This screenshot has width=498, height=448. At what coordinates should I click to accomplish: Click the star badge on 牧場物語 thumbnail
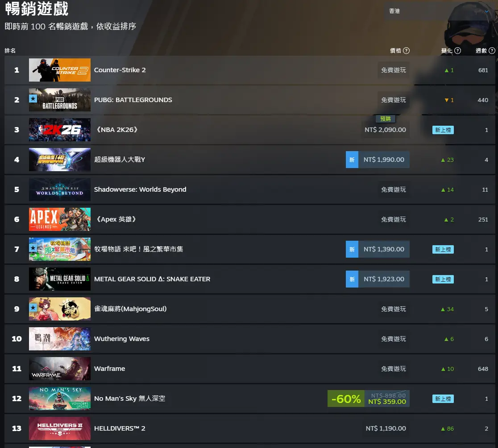33,248
